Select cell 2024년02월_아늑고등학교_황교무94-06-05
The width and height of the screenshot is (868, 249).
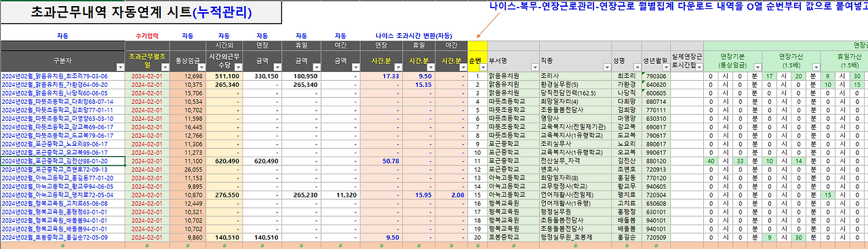(x=63, y=186)
